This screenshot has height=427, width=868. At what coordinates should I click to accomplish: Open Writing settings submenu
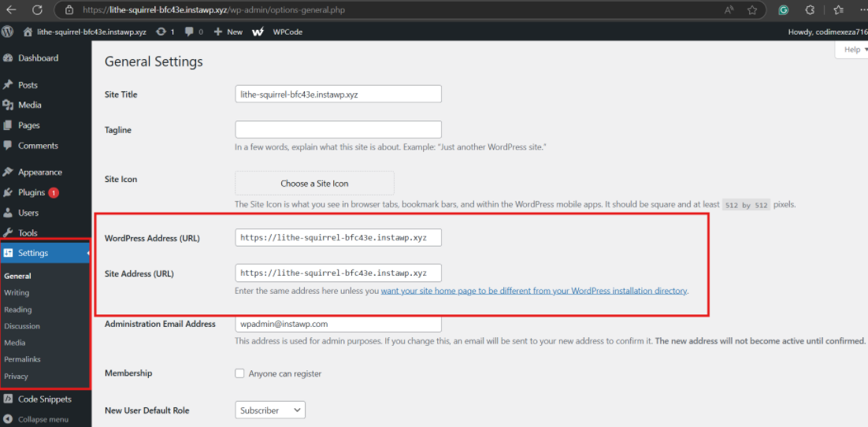pos(17,292)
